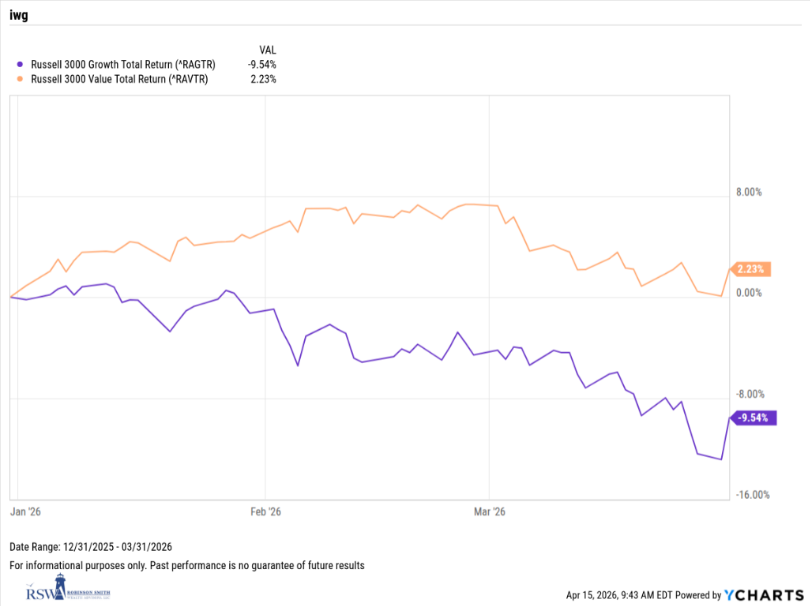
Task: Click the -8.00% y-axis label
Action: click(x=749, y=394)
